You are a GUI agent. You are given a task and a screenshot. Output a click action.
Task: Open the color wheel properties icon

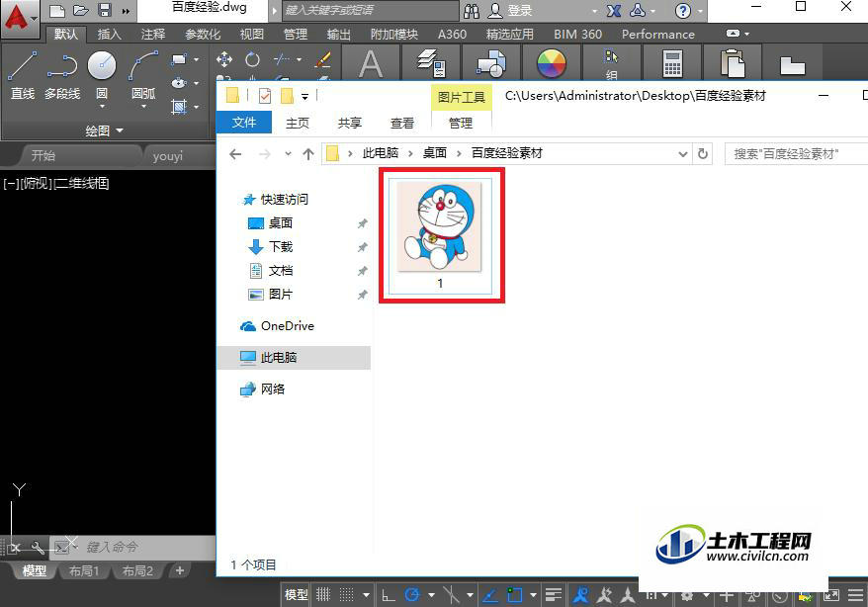pyautogui.click(x=552, y=63)
